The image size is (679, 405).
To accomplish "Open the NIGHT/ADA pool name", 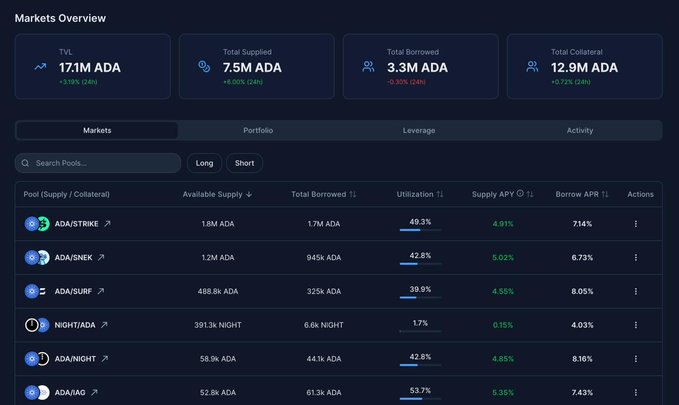I will coord(75,325).
